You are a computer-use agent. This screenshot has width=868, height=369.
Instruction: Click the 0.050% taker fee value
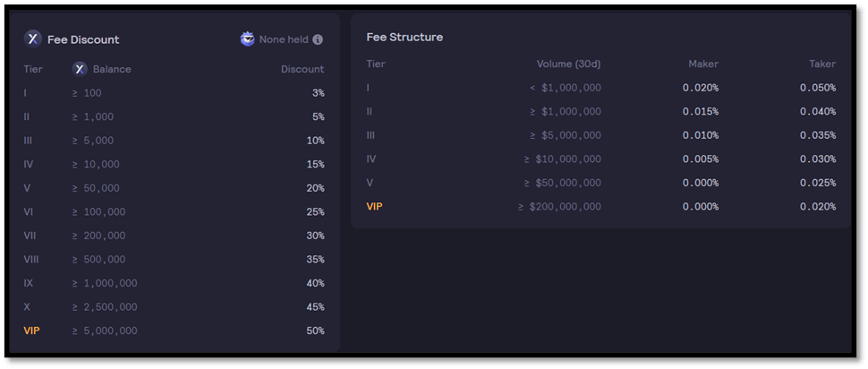(x=818, y=88)
